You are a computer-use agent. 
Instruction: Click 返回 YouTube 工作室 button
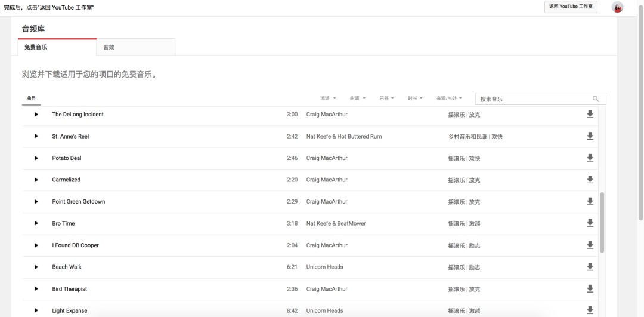(x=571, y=7)
